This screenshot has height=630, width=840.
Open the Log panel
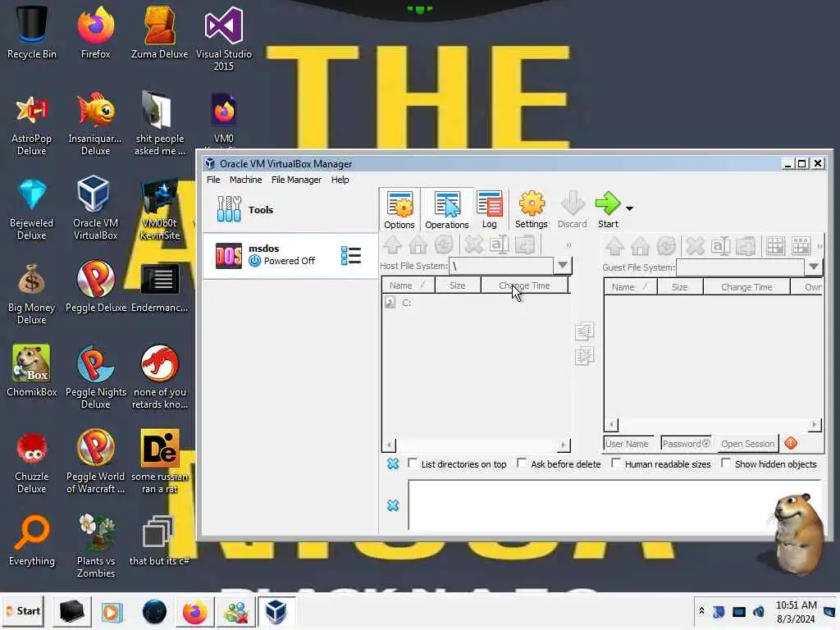489,209
